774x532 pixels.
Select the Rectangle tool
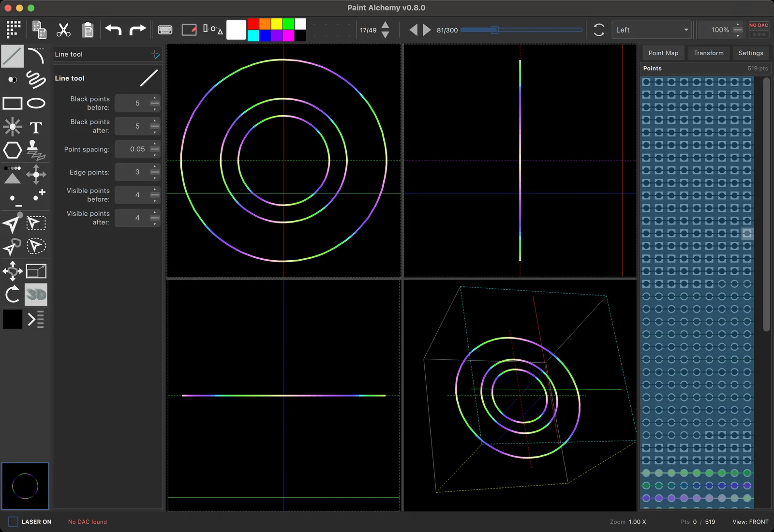coord(13,103)
